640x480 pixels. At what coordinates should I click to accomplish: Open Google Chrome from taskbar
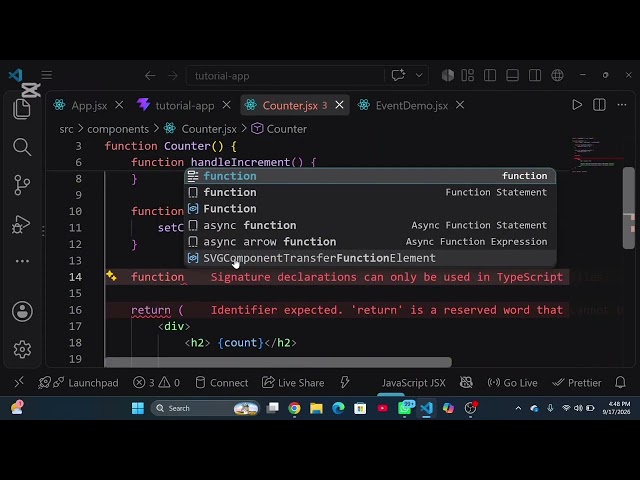coord(294,408)
